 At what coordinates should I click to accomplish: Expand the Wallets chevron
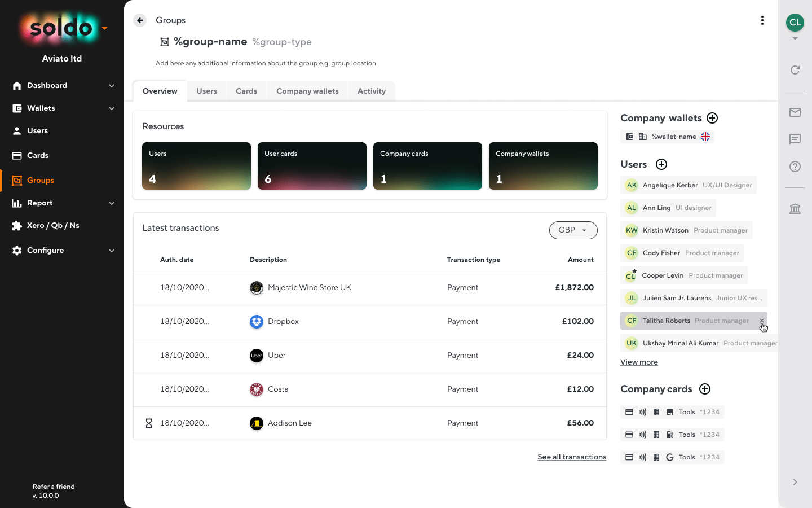pyautogui.click(x=112, y=108)
